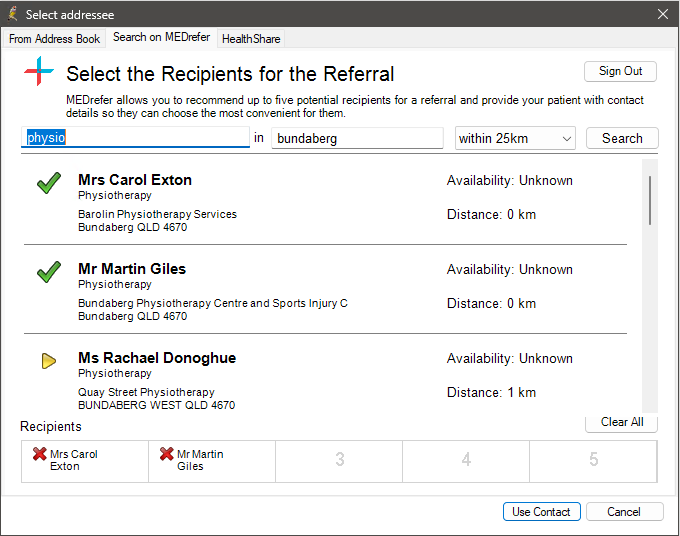Click the Sign Out button
This screenshot has height=536, width=680.
click(x=620, y=71)
